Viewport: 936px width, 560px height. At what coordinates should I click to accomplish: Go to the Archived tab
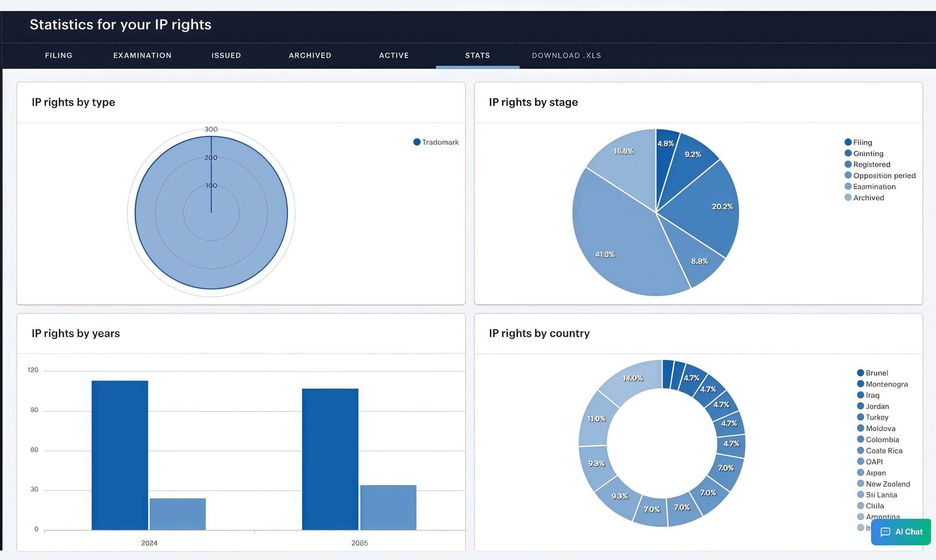click(310, 56)
